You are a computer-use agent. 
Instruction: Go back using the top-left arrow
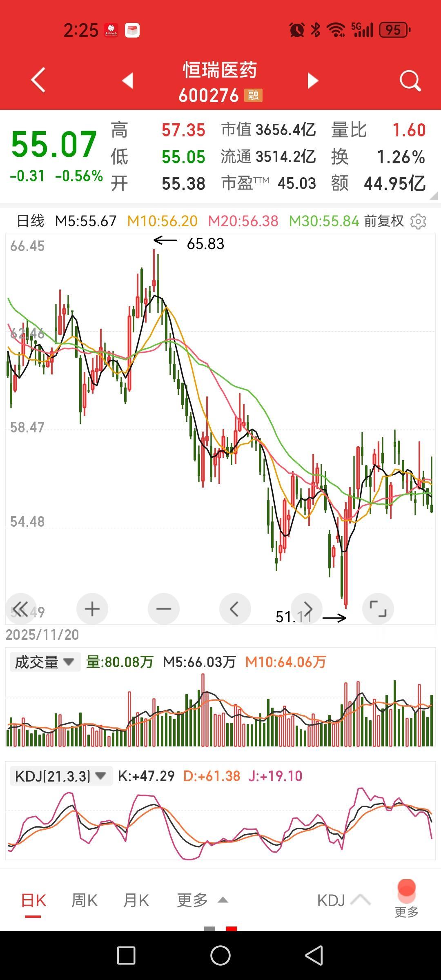tap(38, 80)
